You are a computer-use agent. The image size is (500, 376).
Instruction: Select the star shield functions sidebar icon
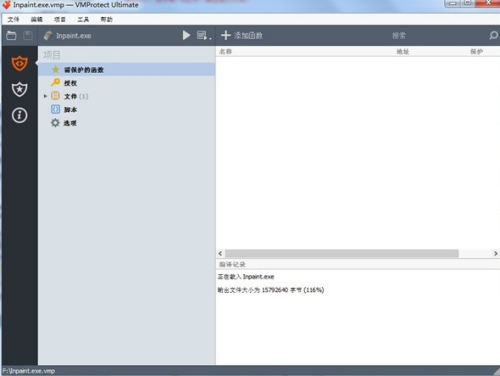[19, 89]
